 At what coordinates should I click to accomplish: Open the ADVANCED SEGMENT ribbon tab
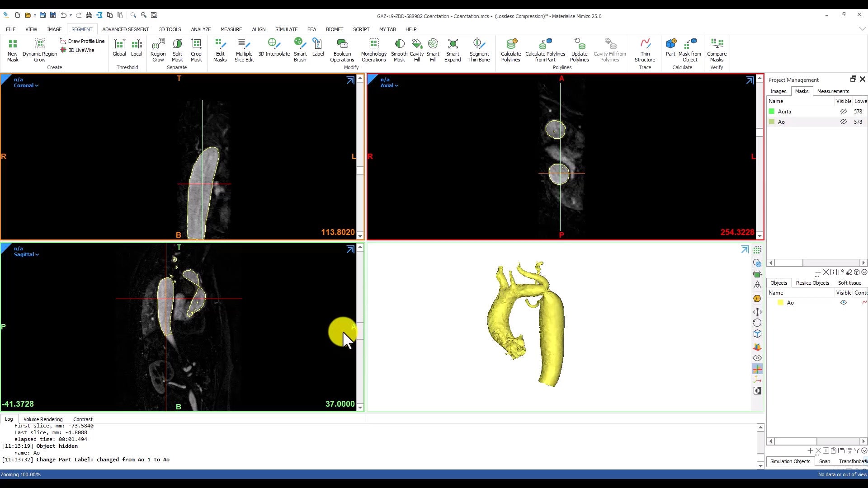tap(125, 29)
